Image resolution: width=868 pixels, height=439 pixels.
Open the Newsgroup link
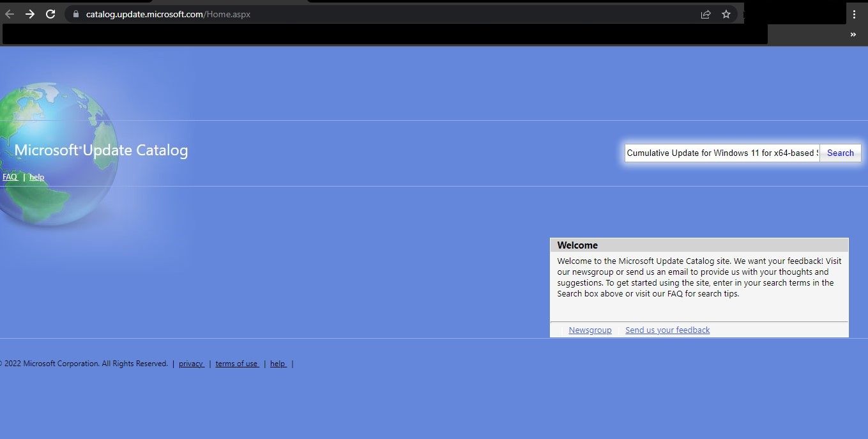pos(590,330)
